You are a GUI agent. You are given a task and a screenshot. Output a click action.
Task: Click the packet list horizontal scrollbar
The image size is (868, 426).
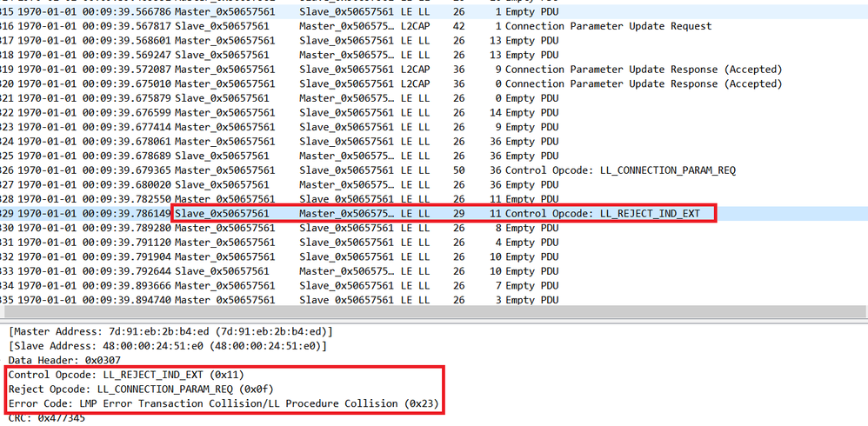(434, 311)
